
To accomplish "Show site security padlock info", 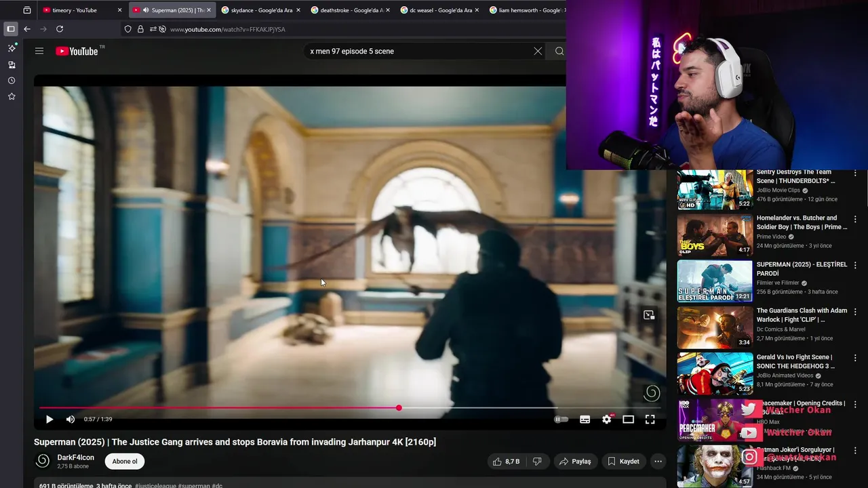I will (x=140, y=29).
